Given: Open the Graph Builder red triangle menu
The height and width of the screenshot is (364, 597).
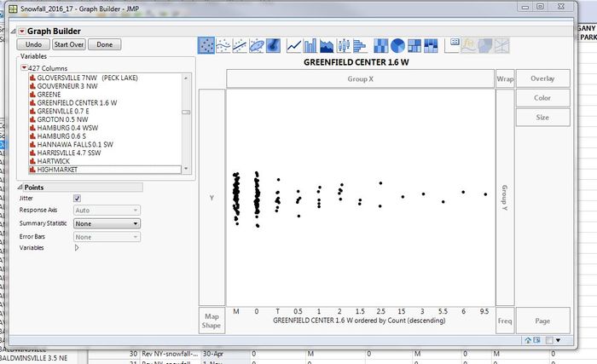Looking at the screenshot, I should click(21, 32).
